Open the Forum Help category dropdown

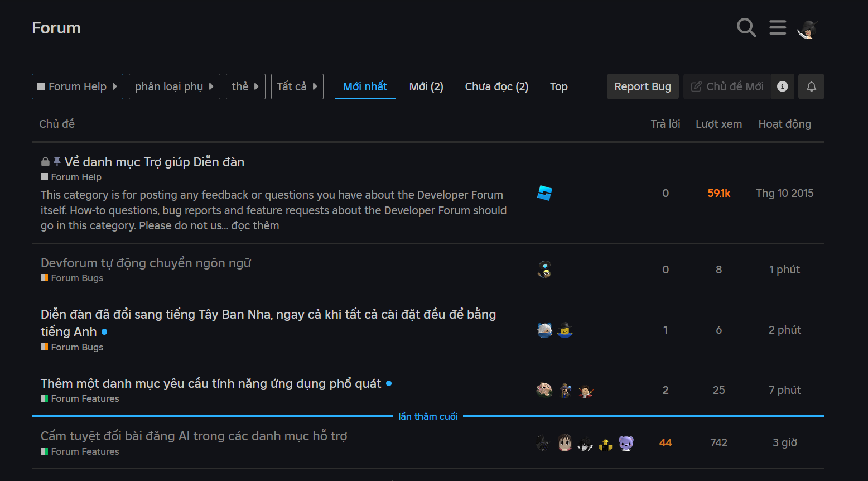pyautogui.click(x=77, y=86)
